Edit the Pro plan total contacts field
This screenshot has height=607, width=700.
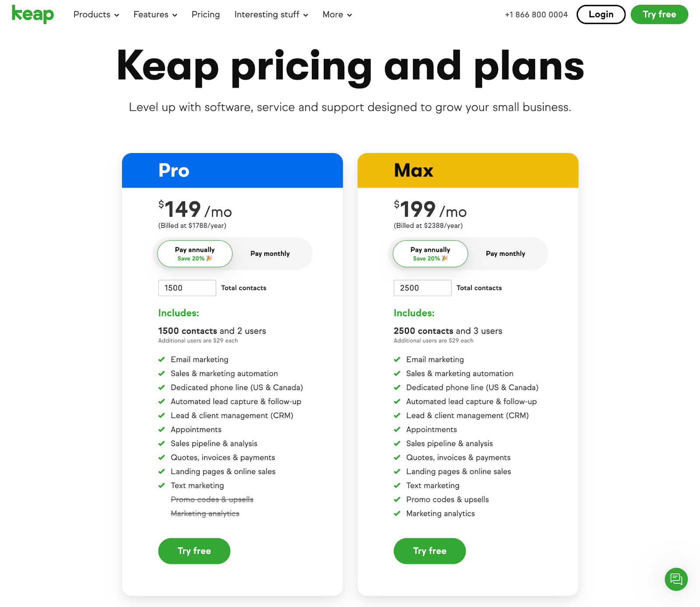tap(187, 288)
